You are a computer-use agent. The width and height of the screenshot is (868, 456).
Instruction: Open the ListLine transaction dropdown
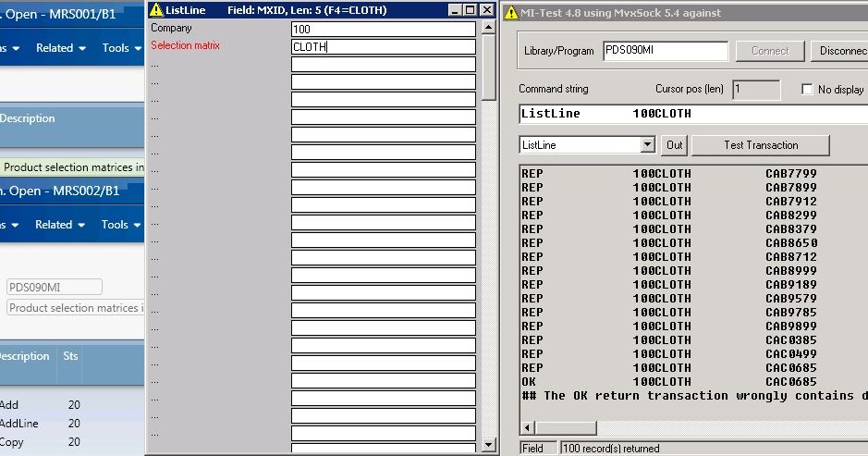coord(648,145)
